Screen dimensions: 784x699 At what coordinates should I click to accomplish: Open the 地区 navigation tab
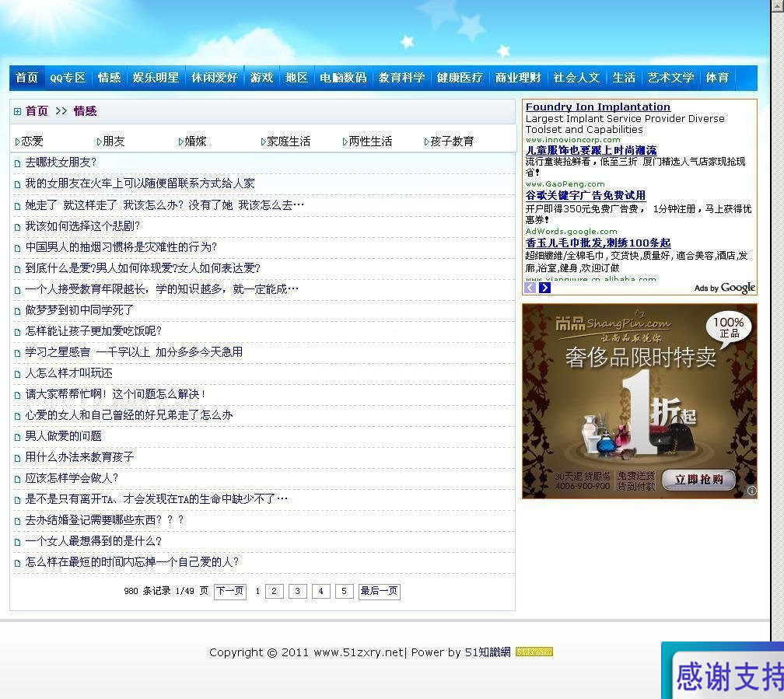pyautogui.click(x=296, y=78)
